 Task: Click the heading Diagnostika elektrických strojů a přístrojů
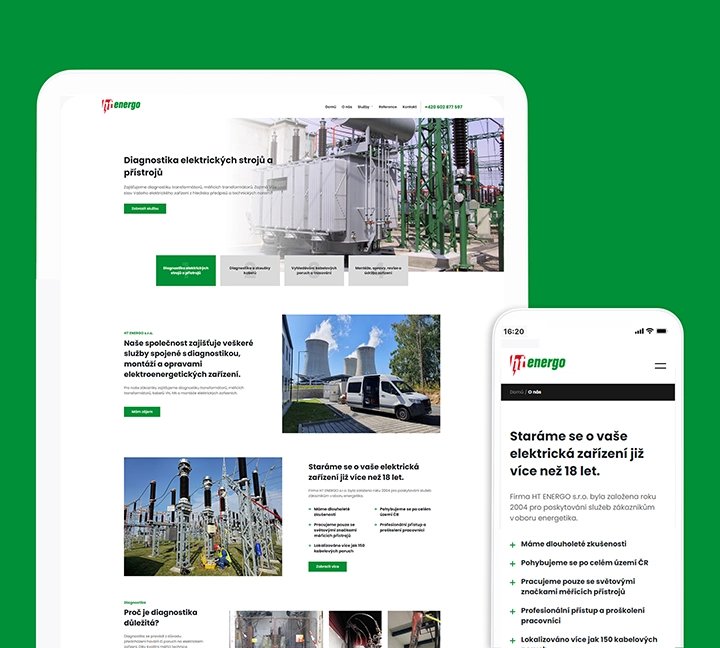[x=198, y=166]
